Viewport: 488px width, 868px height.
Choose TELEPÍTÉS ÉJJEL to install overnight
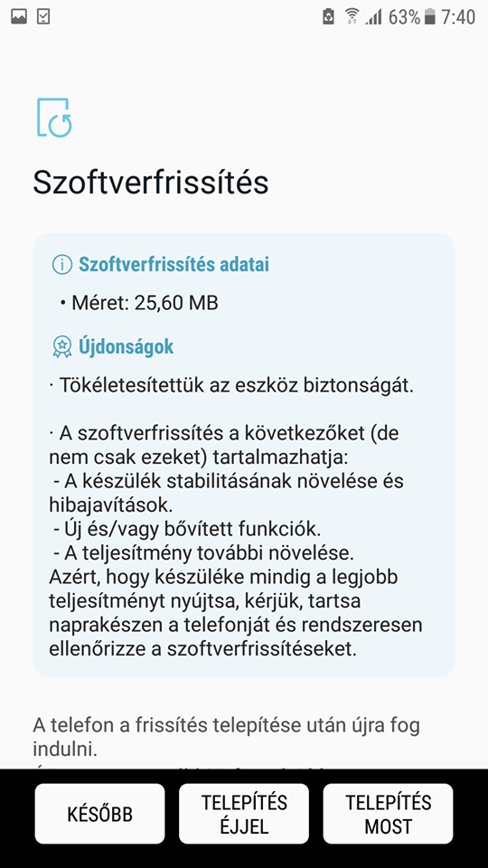tap(244, 814)
